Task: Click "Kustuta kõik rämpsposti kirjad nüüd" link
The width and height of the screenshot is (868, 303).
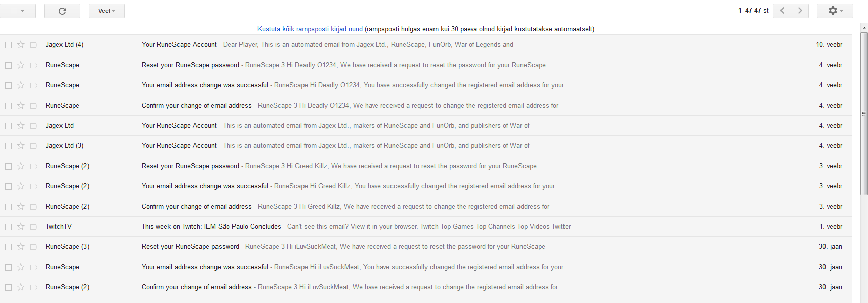Action: point(310,29)
